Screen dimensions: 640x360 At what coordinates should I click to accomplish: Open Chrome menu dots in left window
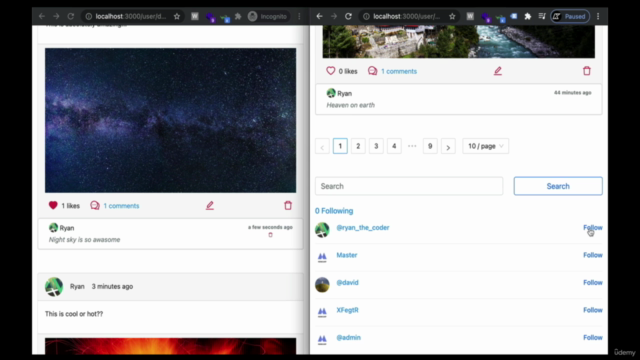click(299, 16)
